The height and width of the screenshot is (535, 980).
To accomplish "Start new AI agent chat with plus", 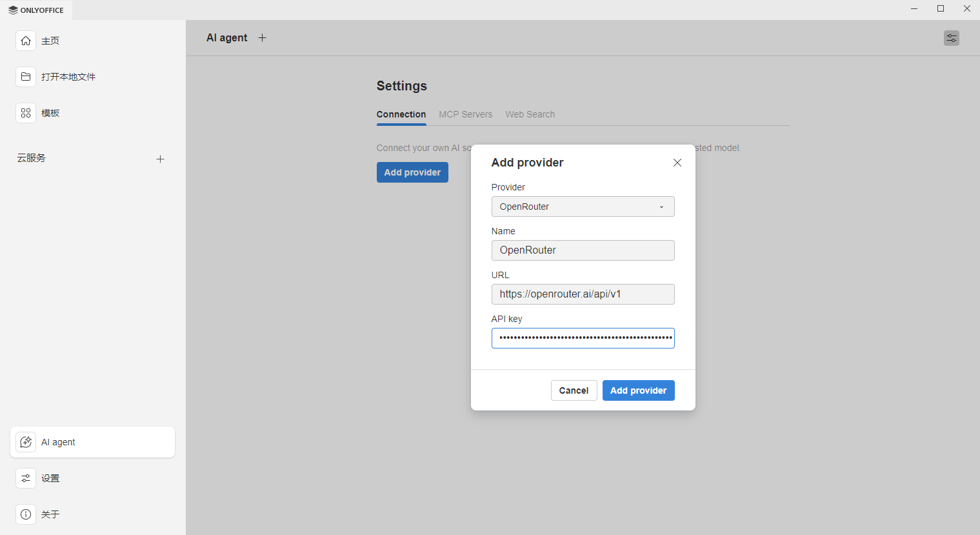I will 262,38.
